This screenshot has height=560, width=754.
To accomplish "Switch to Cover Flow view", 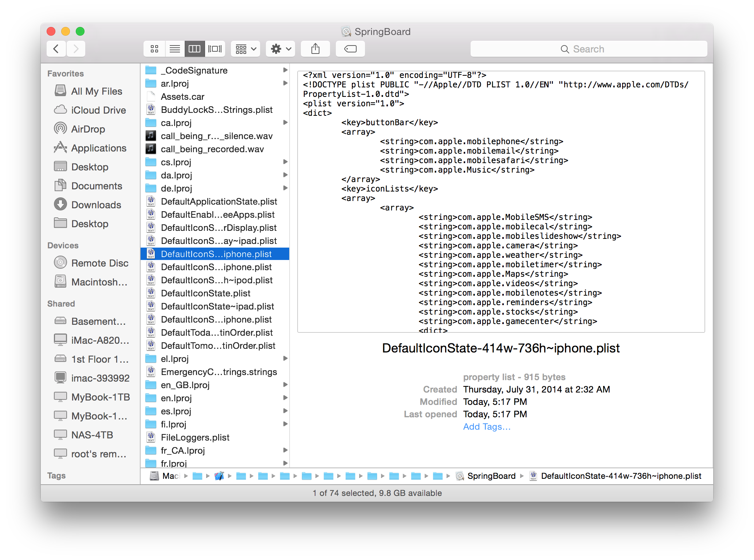I will [215, 49].
